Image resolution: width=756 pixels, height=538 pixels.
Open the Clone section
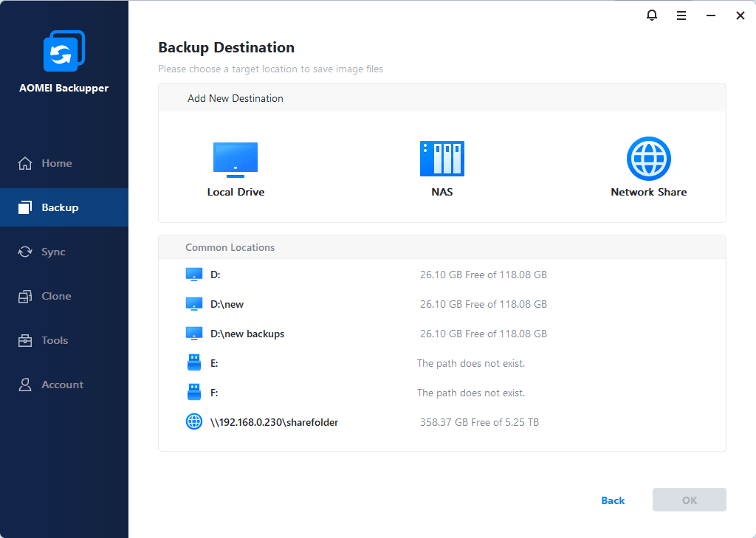(56, 296)
